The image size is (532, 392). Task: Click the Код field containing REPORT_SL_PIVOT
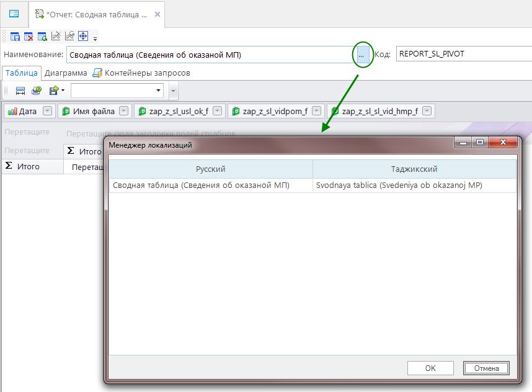[462, 54]
